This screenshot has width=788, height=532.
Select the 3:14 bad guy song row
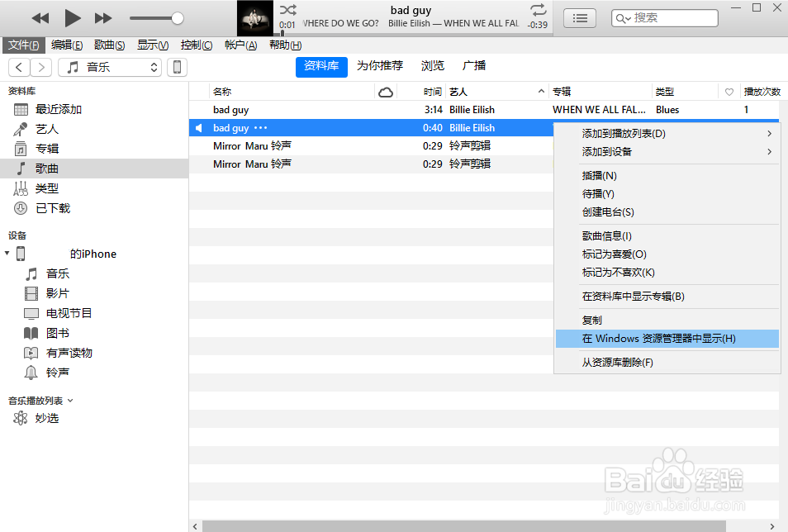(x=483, y=110)
